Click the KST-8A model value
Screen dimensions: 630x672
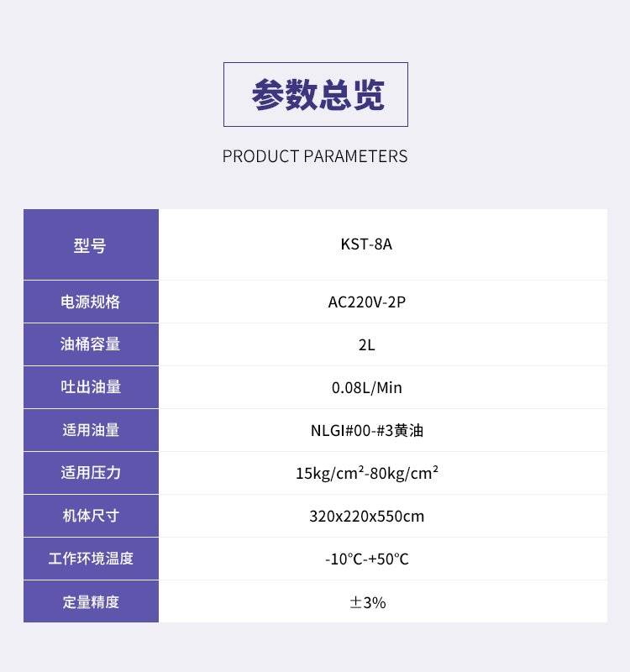366,245
